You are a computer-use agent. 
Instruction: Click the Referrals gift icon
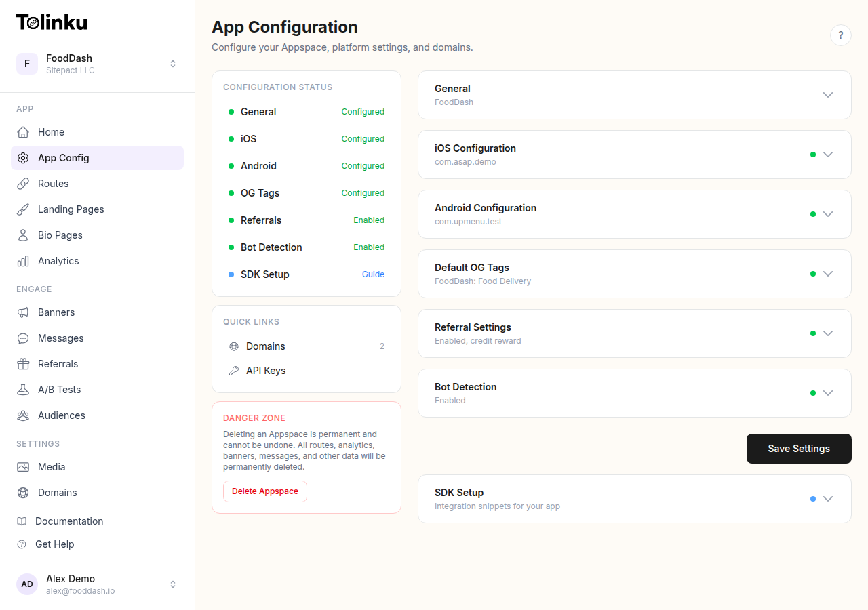[x=24, y=363]
